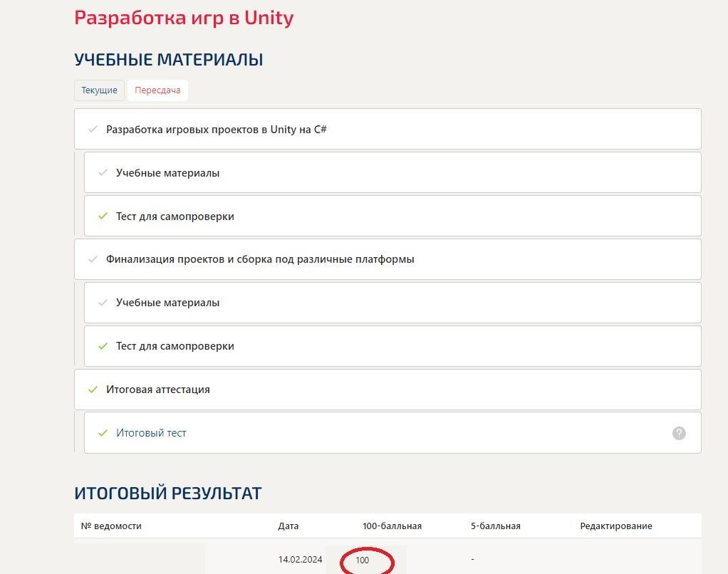Switch to the Пересдача tab
Screen dimensions: 728x574
157,90
